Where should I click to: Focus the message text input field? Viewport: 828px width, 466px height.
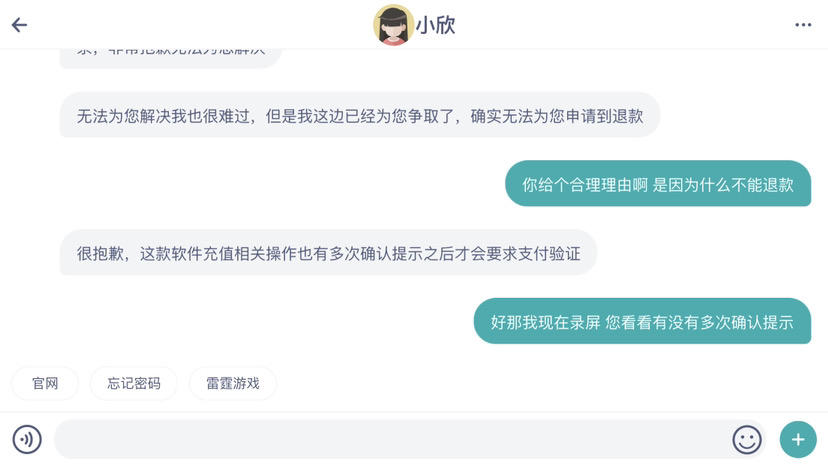pos(390,439)
